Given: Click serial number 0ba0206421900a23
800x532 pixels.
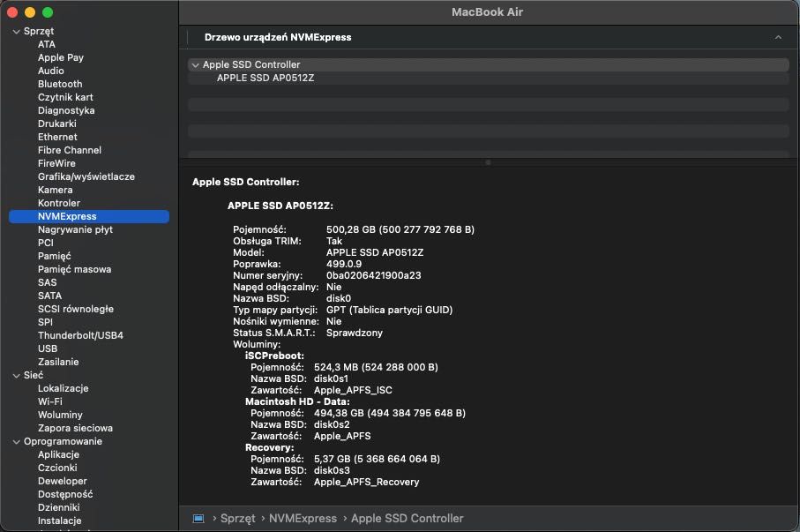Looking at the screenshot, I should (x=373, y=275).
